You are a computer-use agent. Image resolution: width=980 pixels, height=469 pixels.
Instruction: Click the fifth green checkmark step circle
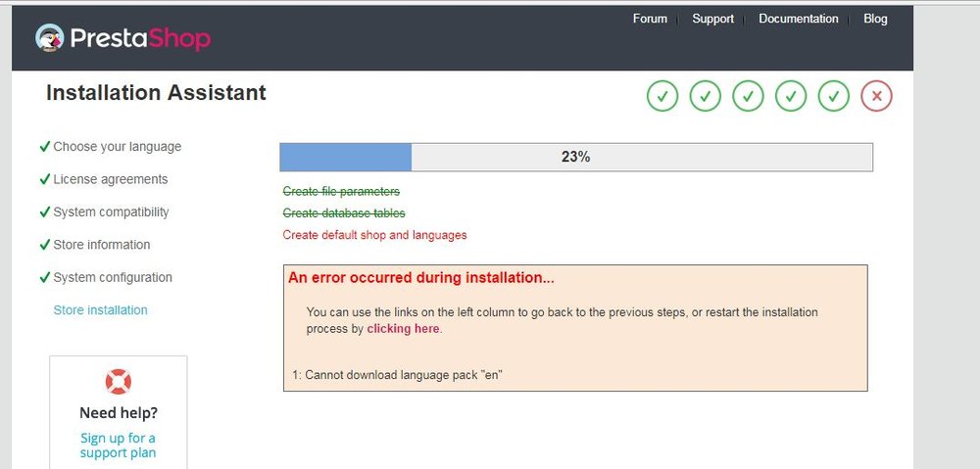pyautogui.click(x=834, y=96)
